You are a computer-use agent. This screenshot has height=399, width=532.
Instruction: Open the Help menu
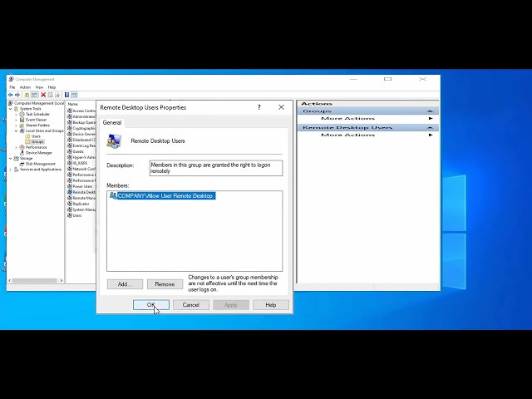tap(52, 87)
